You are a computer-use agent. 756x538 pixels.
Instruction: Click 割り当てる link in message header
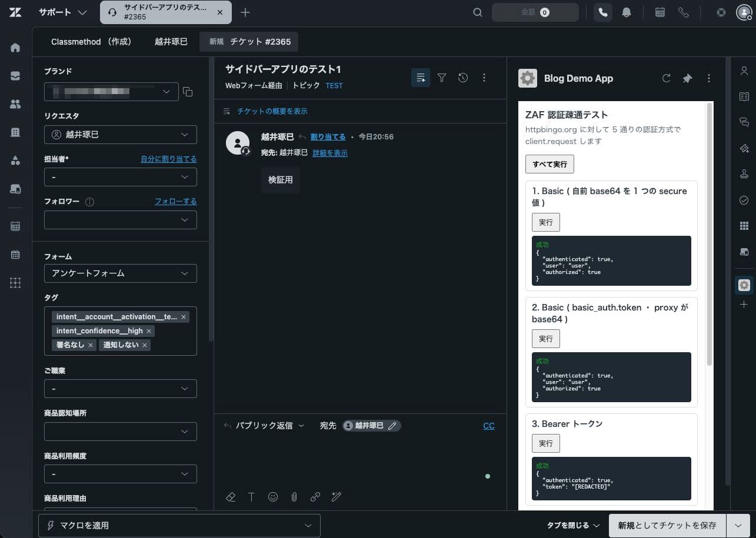[x=328, y=136]
